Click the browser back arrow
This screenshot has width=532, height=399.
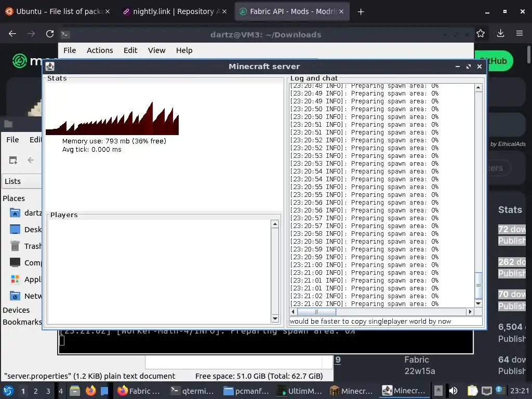click(12, 34)
